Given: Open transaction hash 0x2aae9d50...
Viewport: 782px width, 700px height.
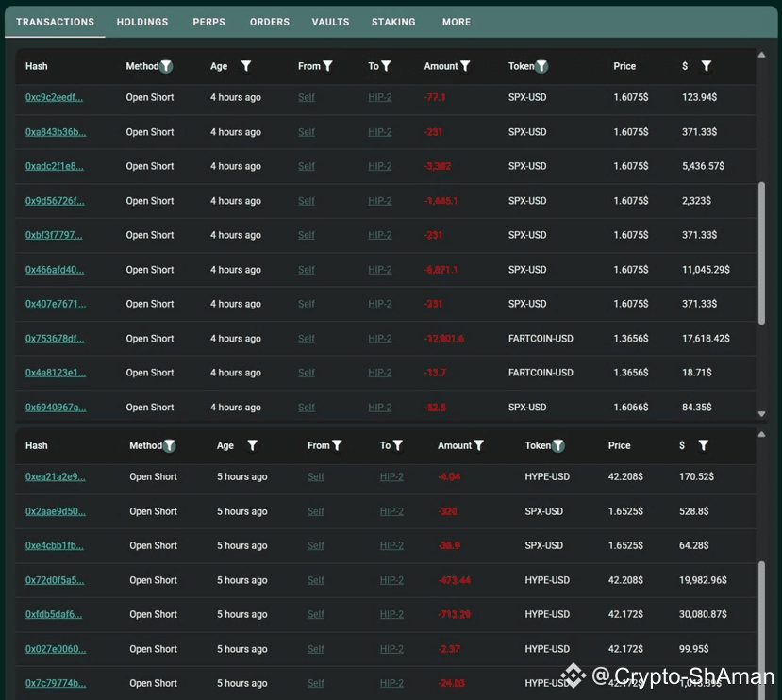Looking at the screenshot, I should click(x=56, y=512).
